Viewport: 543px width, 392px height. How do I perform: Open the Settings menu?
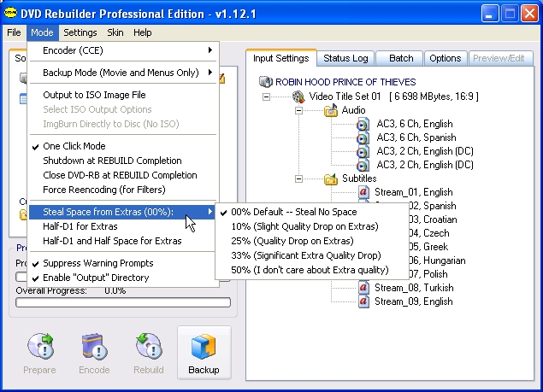coord(80,32)
